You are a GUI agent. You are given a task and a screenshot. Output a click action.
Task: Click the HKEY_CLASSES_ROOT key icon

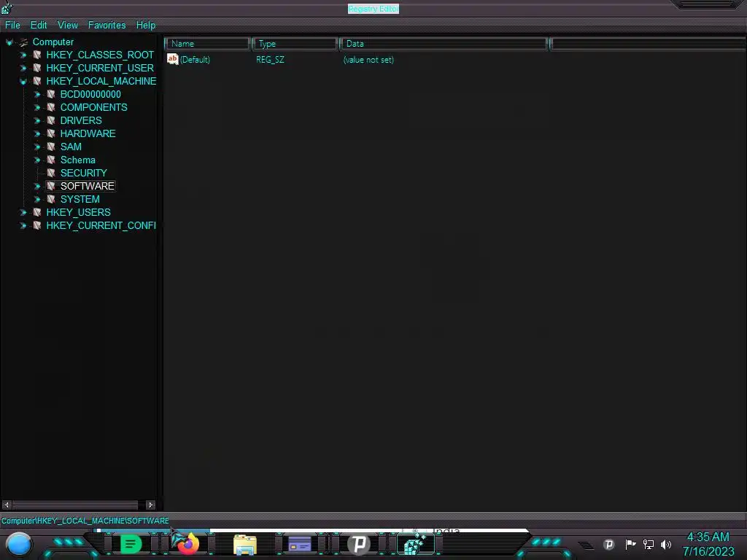37,55
